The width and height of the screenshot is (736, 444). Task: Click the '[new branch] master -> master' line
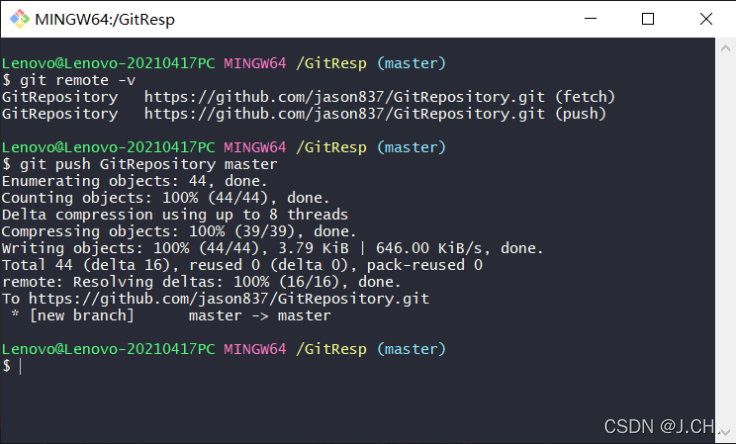point(171,316)
